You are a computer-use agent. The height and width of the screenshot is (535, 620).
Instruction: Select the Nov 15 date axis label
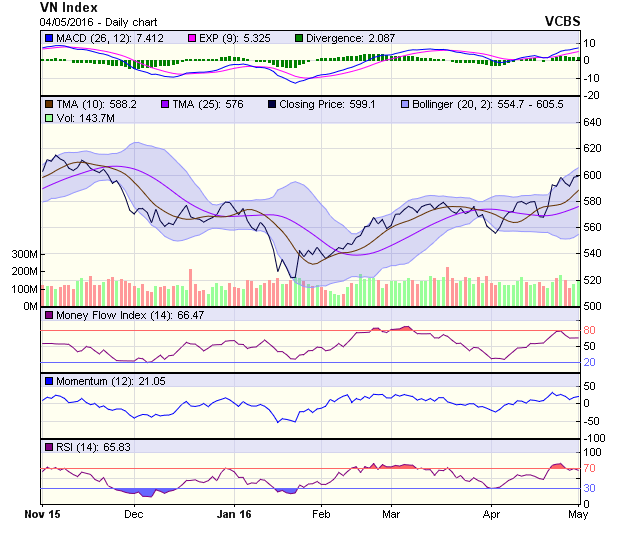[x=41, y=515]
